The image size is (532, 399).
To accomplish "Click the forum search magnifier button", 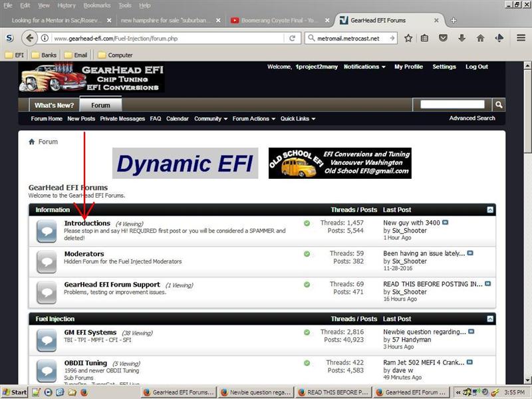I will (x=499, y=104).
